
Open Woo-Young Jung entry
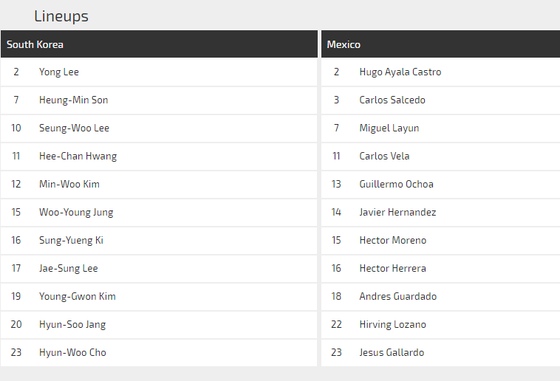click(x=159, y=212)
